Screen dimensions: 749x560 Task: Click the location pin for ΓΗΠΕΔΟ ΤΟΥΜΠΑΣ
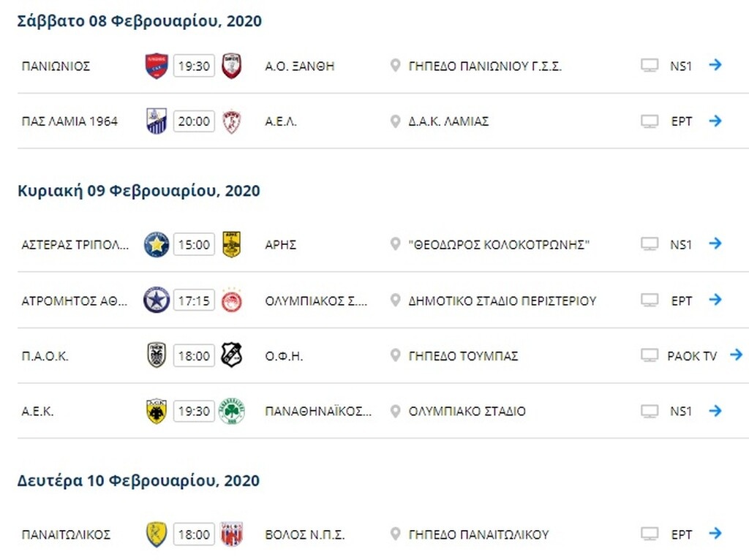pos(395,355)
